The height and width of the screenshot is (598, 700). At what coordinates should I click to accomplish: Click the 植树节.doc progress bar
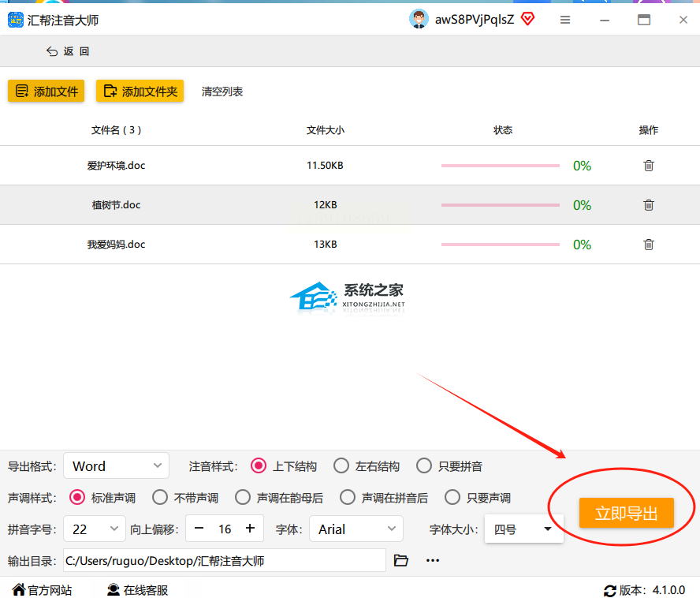pyautogui.click(x=500, y=204)
